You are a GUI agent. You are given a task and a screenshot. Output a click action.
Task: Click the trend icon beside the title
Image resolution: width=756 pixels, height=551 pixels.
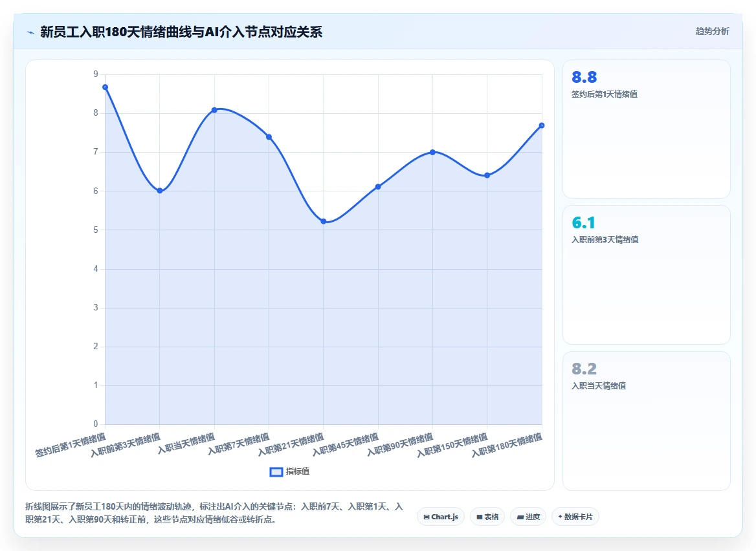[x=31, y=33]
